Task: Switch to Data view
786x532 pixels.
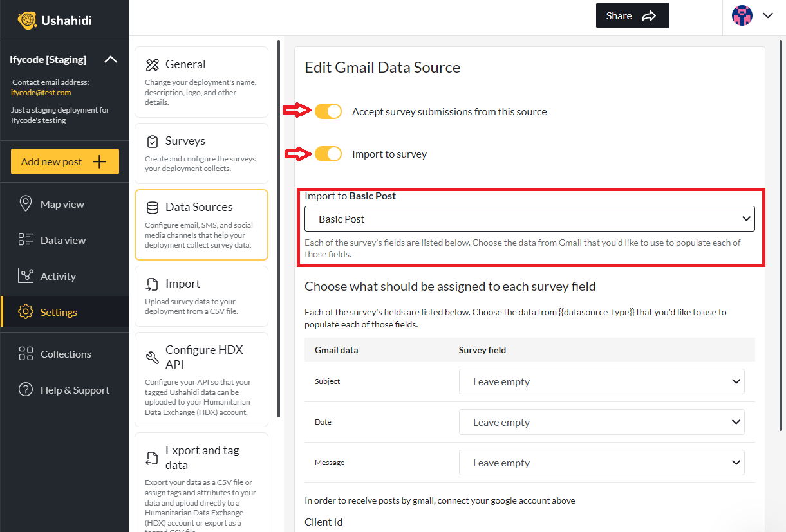Action: click(27, 239)
